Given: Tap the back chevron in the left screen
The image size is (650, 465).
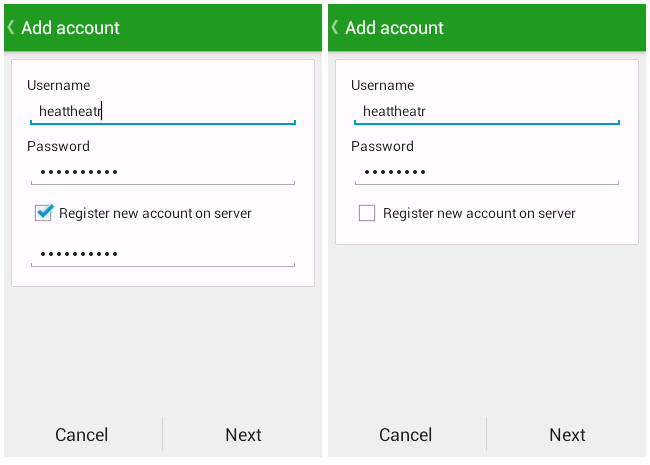Looking at the screenshot, I should tap(11, 27).
